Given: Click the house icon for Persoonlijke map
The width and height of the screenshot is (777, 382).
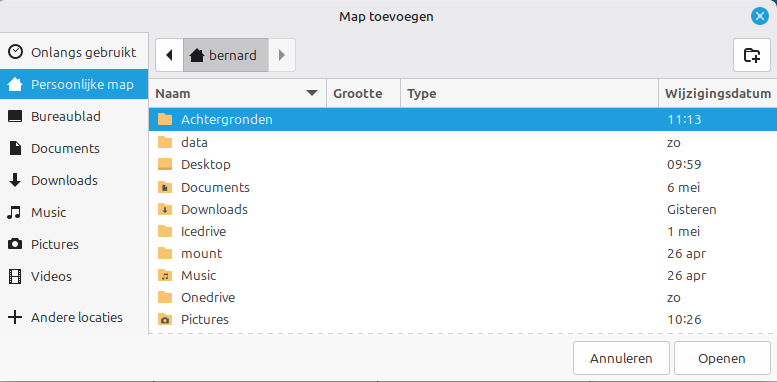Looking at the screenshot, I should 16,84.
